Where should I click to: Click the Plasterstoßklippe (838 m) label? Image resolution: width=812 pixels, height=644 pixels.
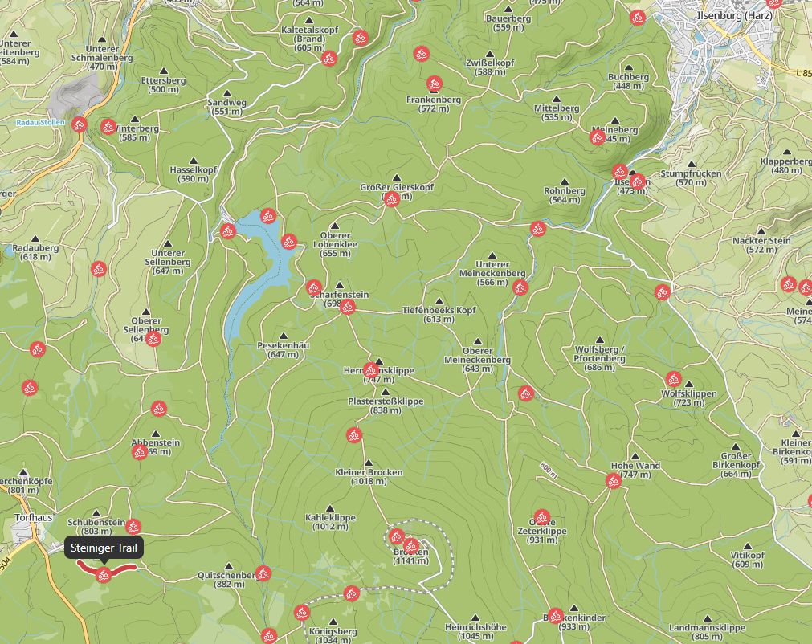pos(386,406)
